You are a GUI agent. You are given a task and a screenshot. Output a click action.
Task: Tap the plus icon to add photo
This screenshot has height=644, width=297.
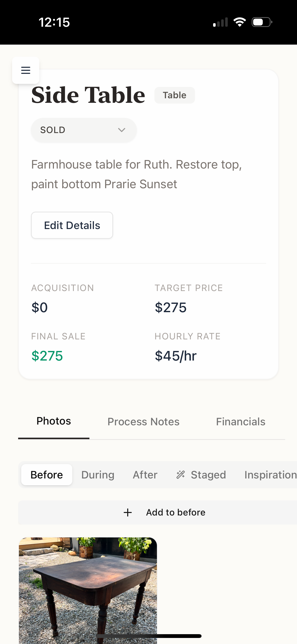point(128,512)
